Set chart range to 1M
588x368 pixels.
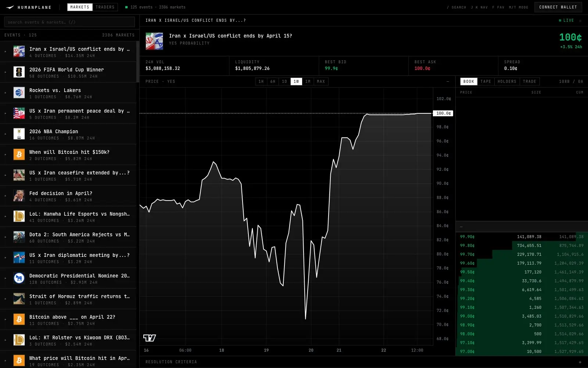308,82
